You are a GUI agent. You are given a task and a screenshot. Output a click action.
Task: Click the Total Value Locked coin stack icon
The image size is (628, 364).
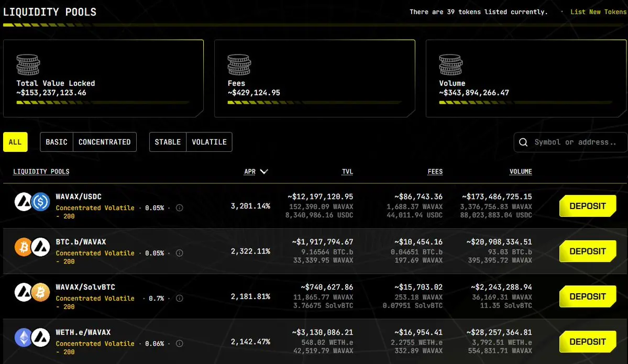click(28, 65)
